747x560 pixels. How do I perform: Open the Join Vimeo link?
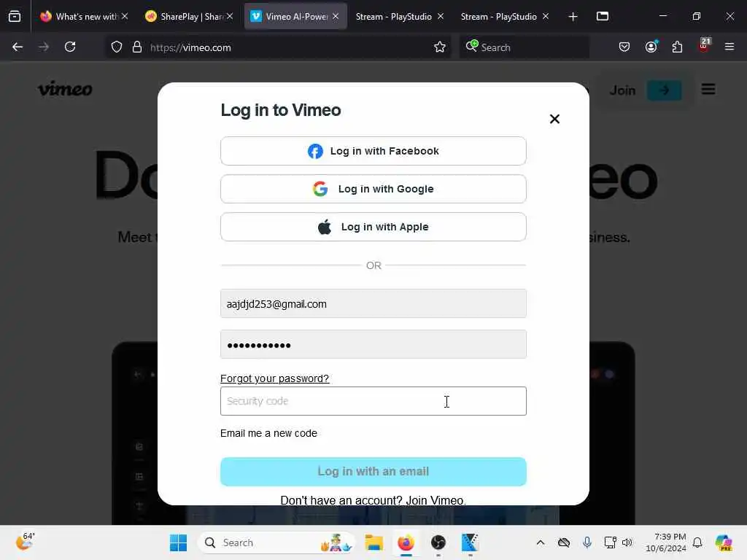[436, 500]
